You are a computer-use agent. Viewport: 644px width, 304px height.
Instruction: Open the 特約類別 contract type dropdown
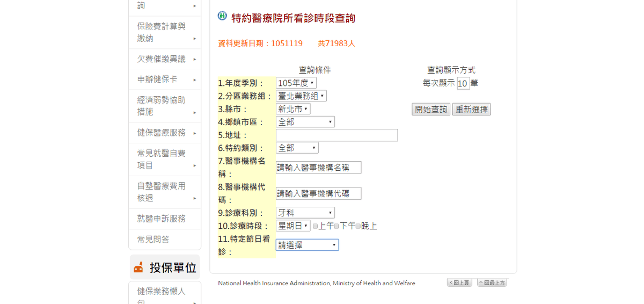297,148
